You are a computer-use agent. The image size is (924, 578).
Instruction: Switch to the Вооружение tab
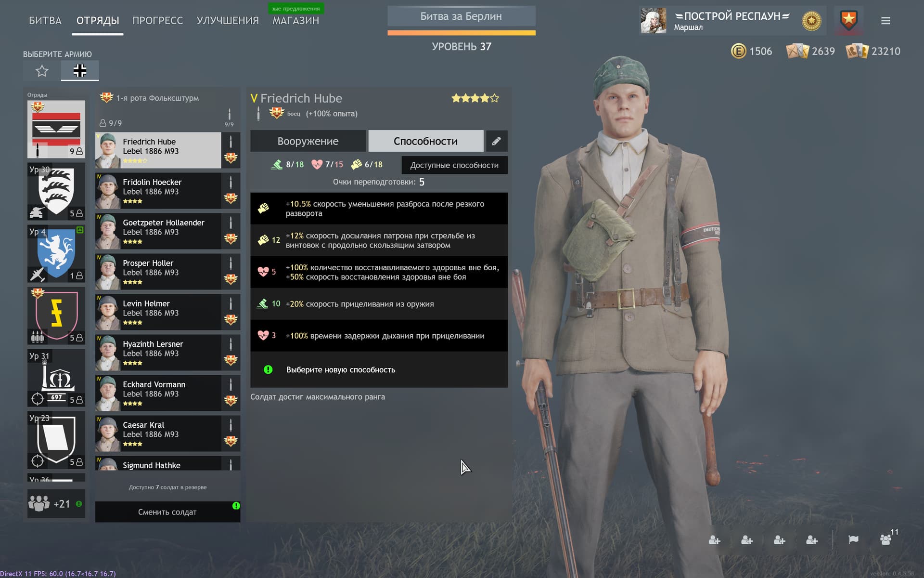[x=308, y=141]
